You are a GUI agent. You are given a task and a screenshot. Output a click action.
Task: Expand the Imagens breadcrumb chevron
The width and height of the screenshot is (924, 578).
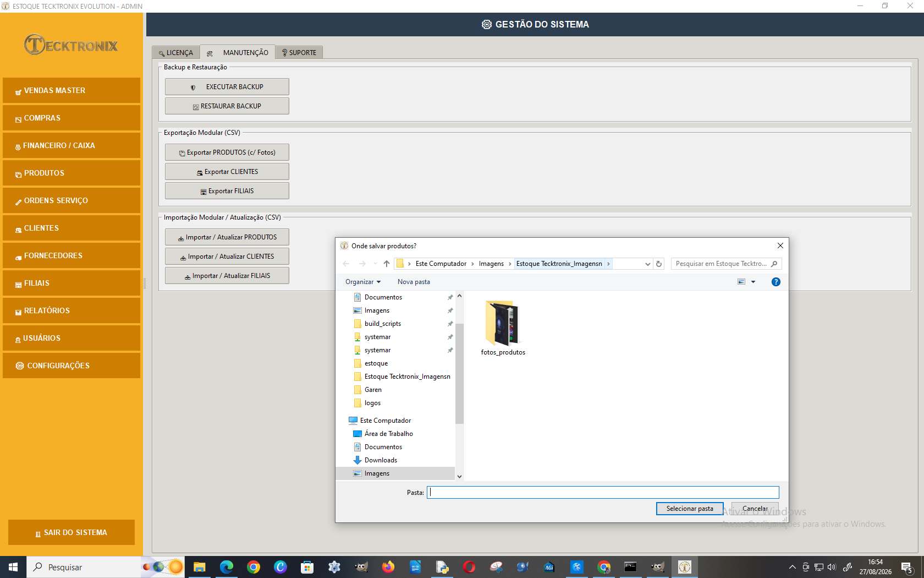(510, 264)
